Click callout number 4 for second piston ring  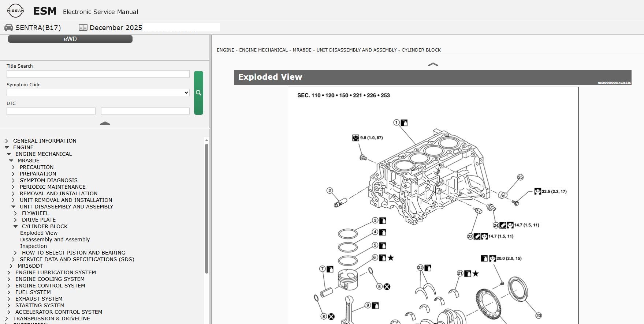375,232
